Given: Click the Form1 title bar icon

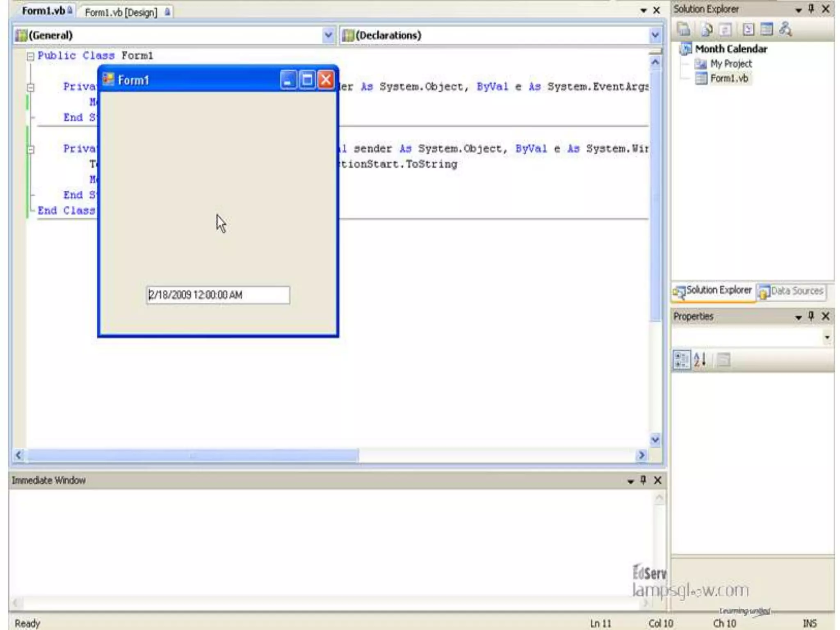Looking at the screenshot, I should [108, 79].
